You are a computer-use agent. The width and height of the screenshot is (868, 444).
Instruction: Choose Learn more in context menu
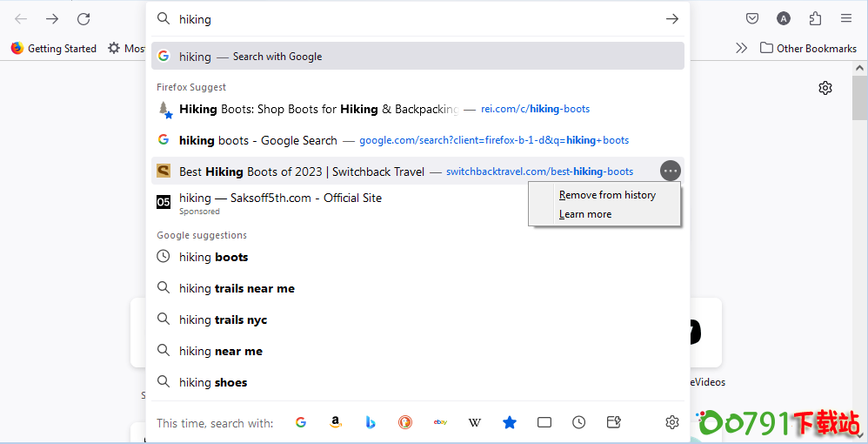[585, 214]
